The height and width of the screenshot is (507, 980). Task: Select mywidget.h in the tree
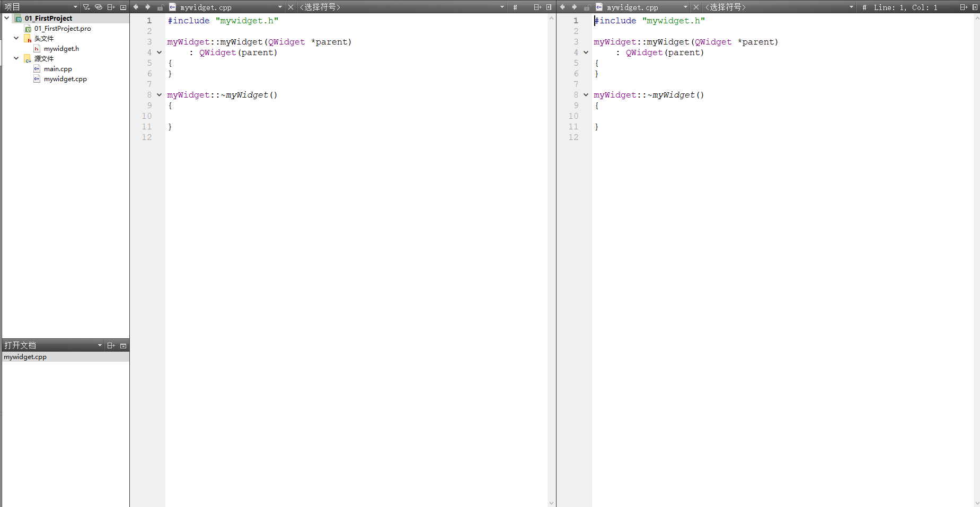click(61, 49)
